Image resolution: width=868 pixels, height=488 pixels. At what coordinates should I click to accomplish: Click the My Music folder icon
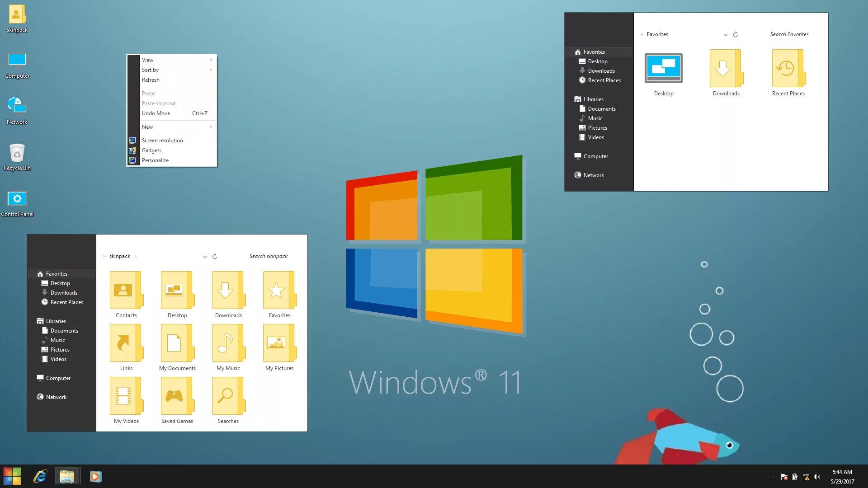[228, 343]
